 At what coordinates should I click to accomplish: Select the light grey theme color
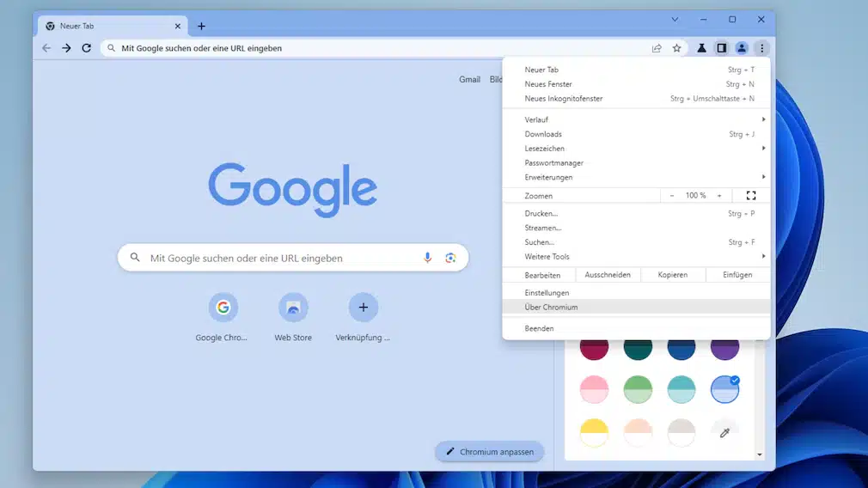pos(681,433)
